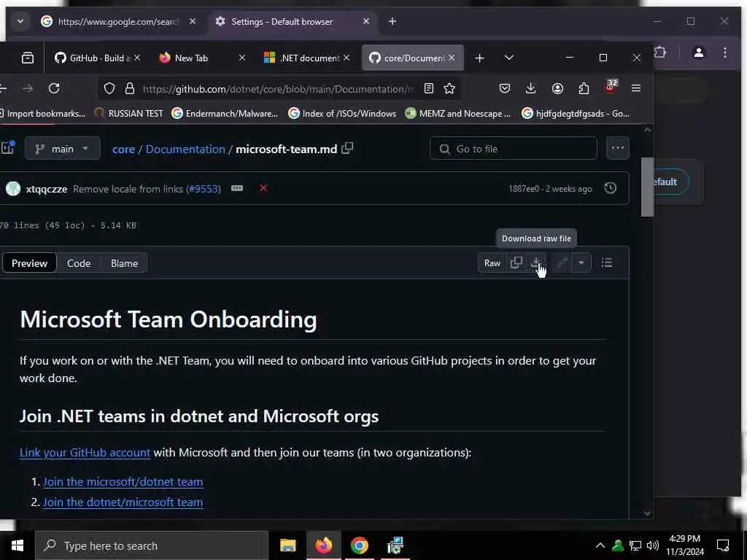Open the volume speaker tray icon
The image size is (747, 560).
click(x=653, y=545)
